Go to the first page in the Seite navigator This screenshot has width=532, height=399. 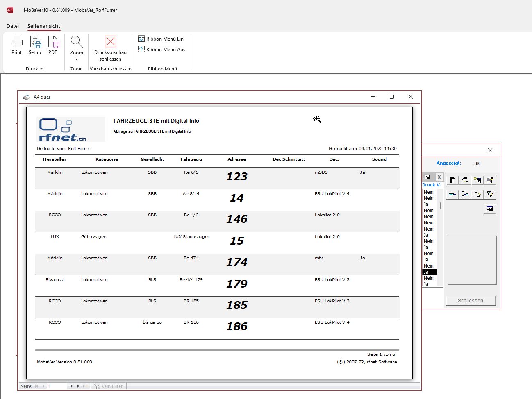click(37, 386)
